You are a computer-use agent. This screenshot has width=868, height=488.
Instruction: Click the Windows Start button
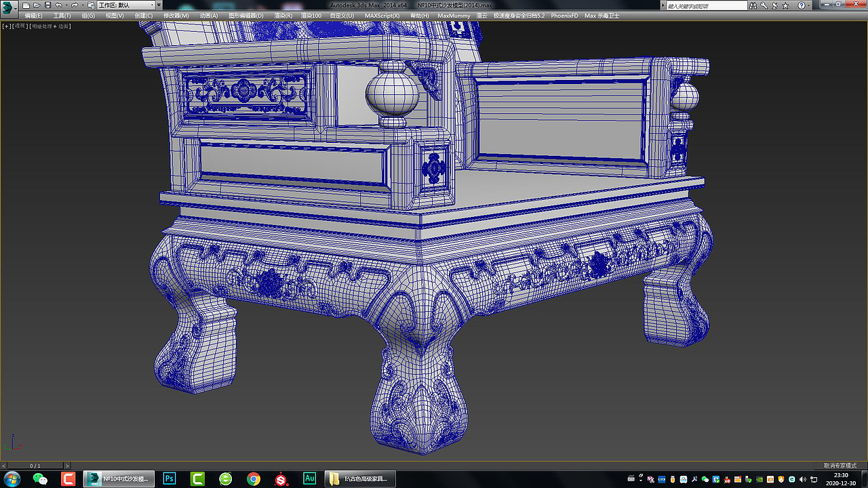click(12, 479)
